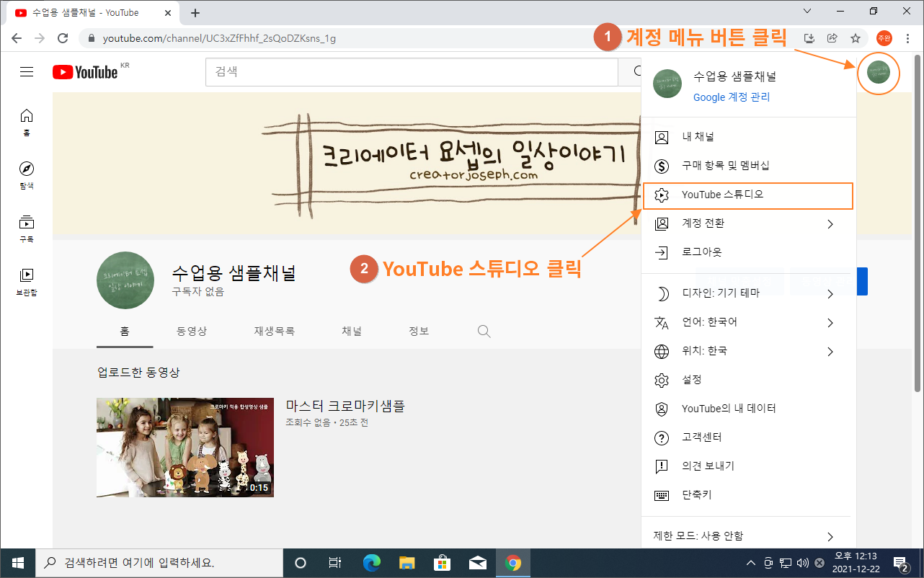Click the install/download icon in address bar
Screen dimensions: 924x578
pos(809,38)
